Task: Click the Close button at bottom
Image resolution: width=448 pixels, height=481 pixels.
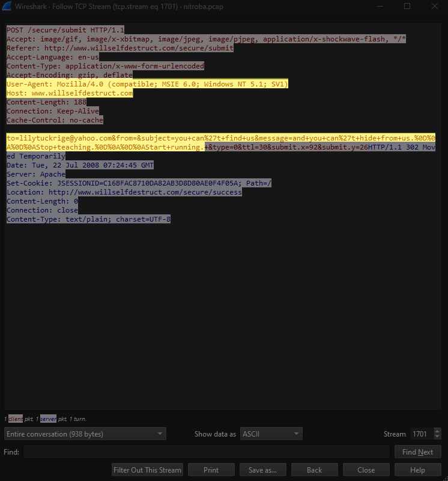Action: coord(366,470)
